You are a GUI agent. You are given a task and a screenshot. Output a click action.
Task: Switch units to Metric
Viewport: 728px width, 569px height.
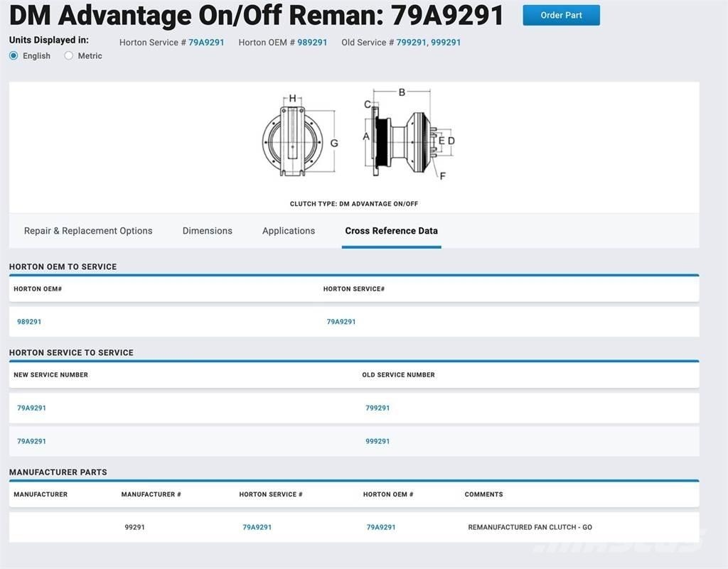pyautogui.click(x=69, y=55)
